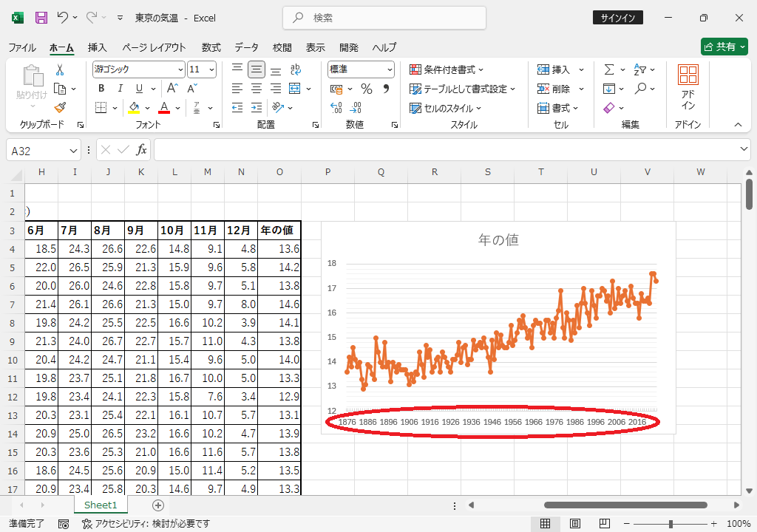Image resolution: width=757 pixels, height=532 pixels.
Task: Apply comma style
Action: point(386,89)
